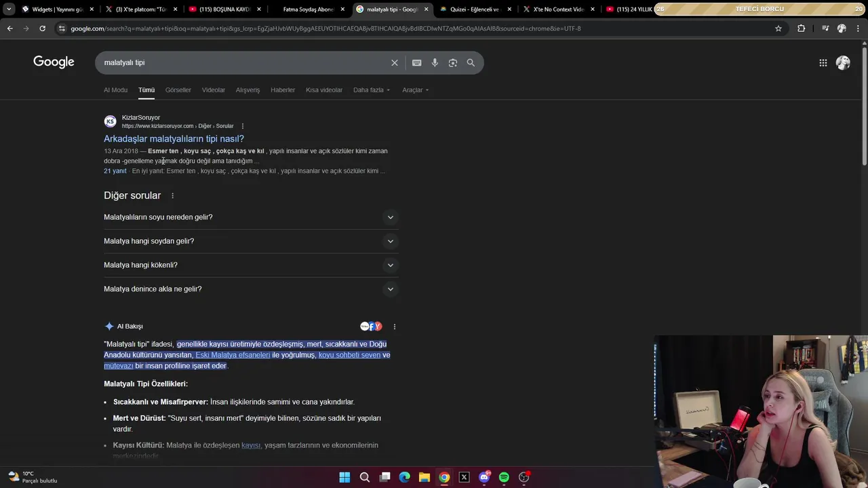
Task: Open Chrome extensions puzzle icon
Action: click(801, 28)
